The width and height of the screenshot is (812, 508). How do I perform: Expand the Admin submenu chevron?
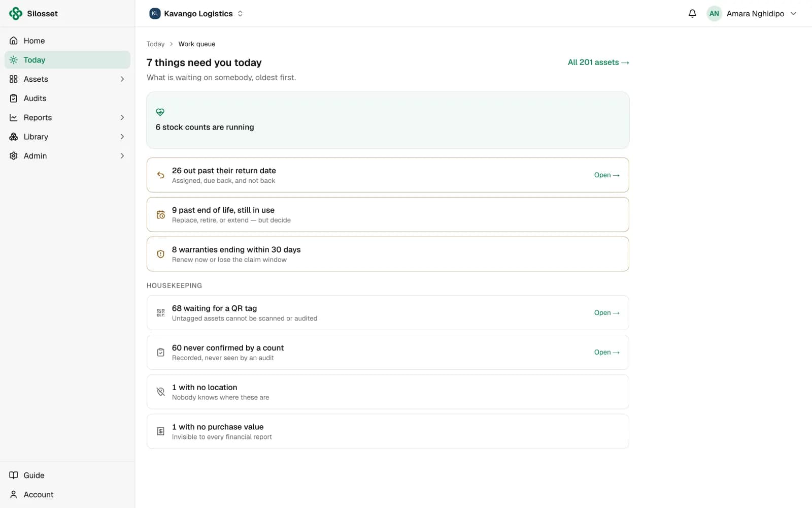pos(122,156)
